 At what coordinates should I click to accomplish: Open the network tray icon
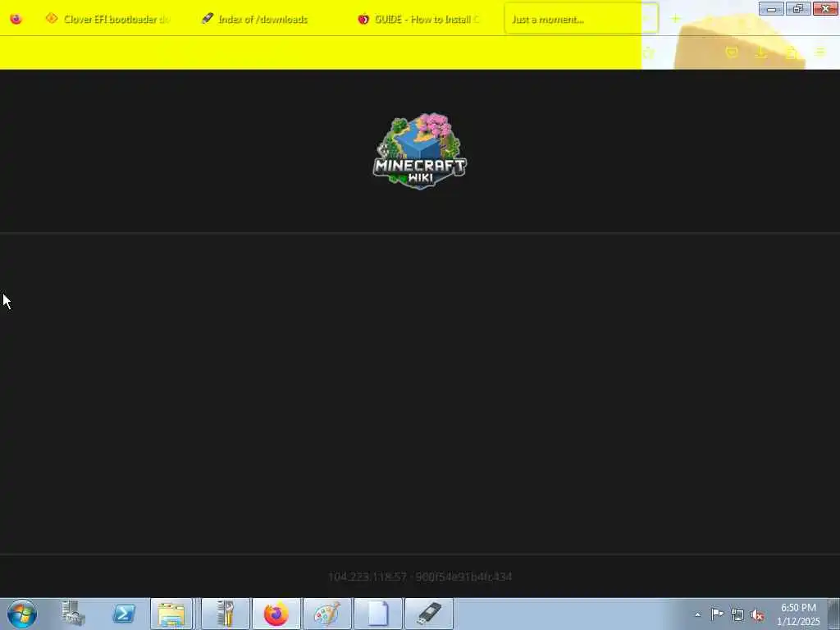tap(737, 614)
